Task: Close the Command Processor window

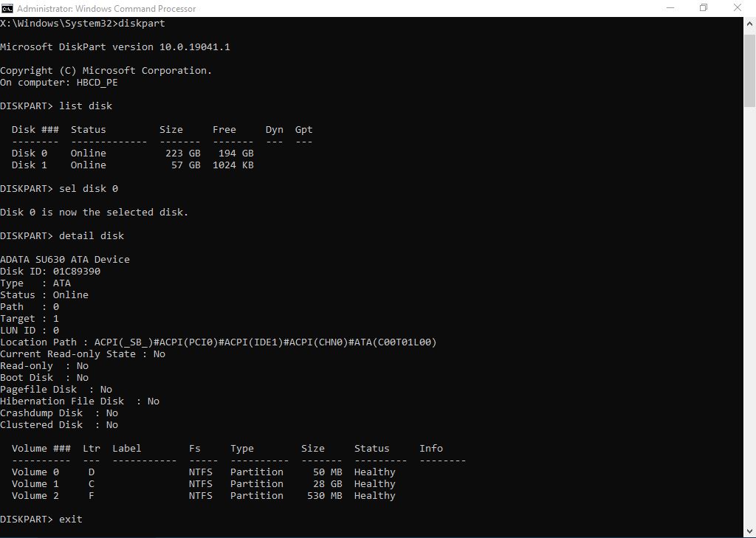Action: tap(738, 8)
